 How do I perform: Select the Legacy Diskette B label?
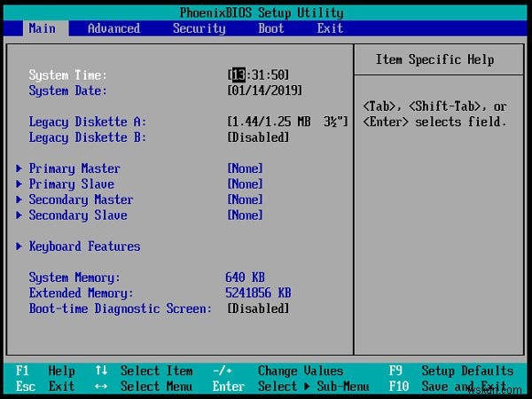point(88,137)
